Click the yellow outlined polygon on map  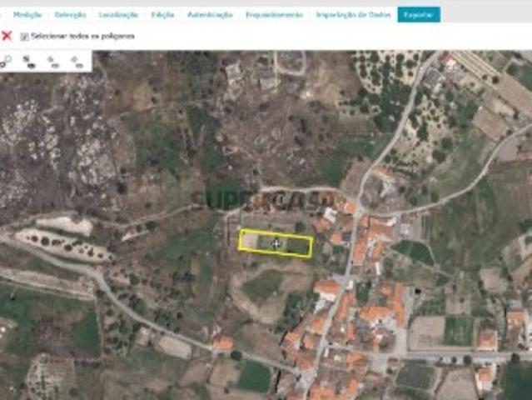pos(276,244)
